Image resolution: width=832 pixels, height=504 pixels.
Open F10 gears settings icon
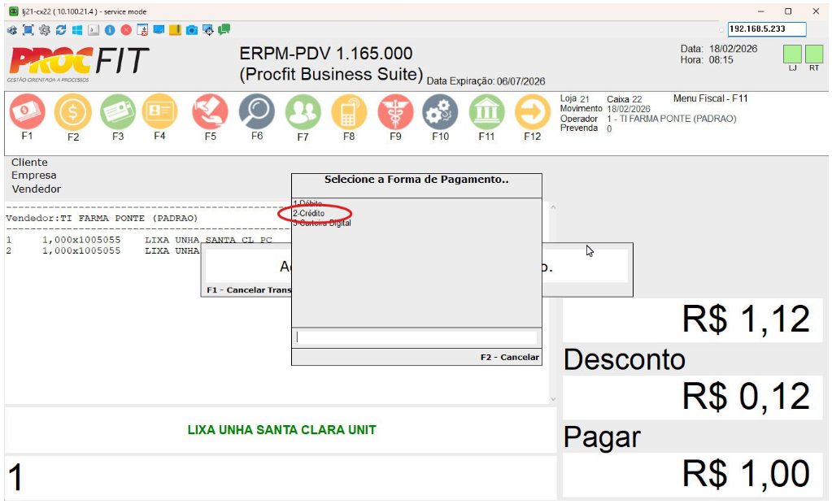tap(440, 112)
